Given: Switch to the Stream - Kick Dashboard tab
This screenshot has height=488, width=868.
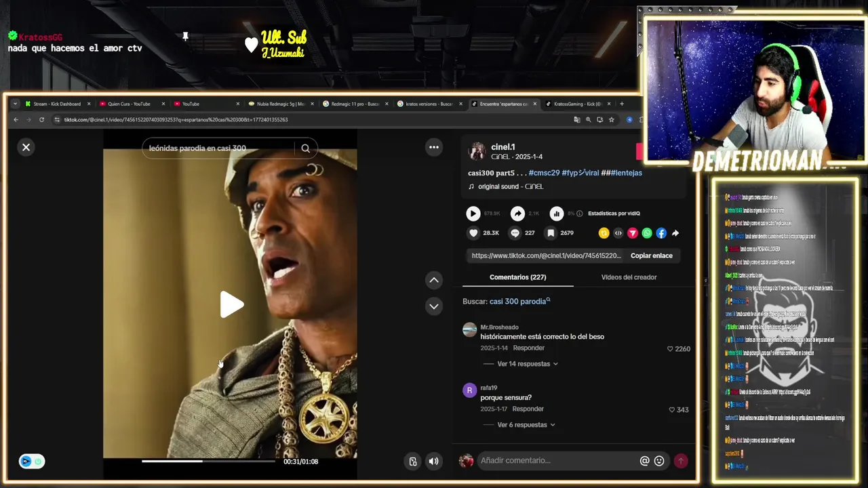Looking at the screenshot, I should click(58, 104).
